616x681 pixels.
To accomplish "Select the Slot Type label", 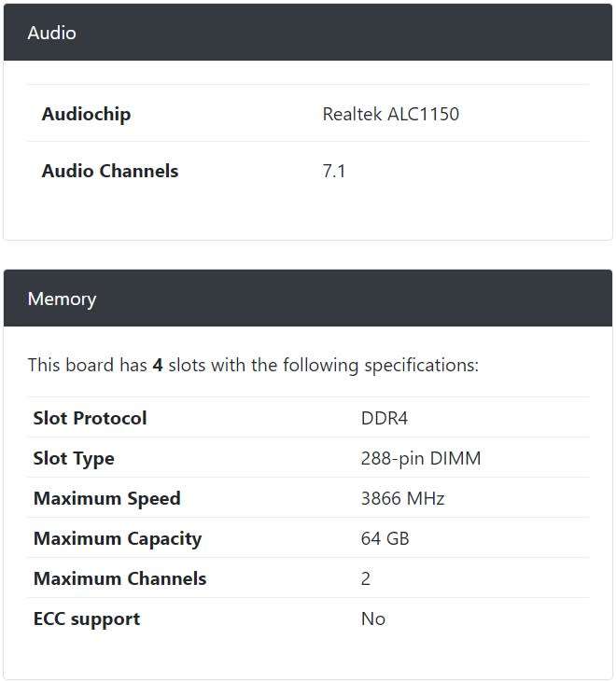I will 74,459.
